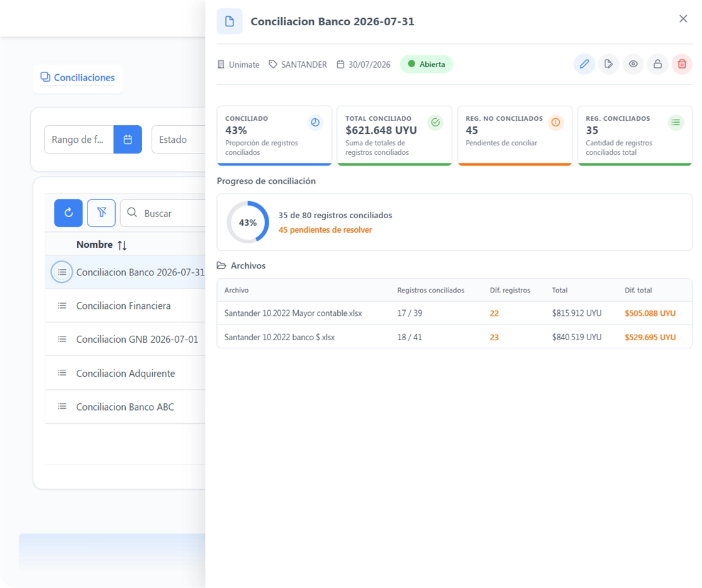Image resolution: width=702 pixels, height=588 pixels.
Task: Click the $621.648 UYU total value
Action: 381,130
